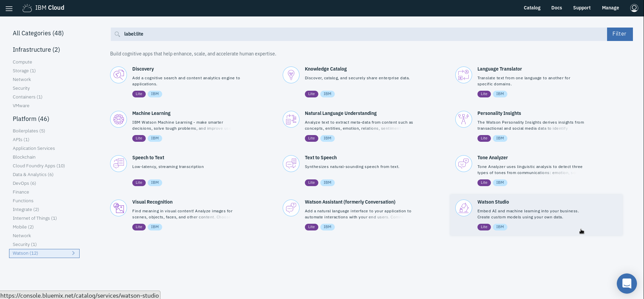
Task: Click the Filter button
Action: pyautogui.click(x=620, y=34)
